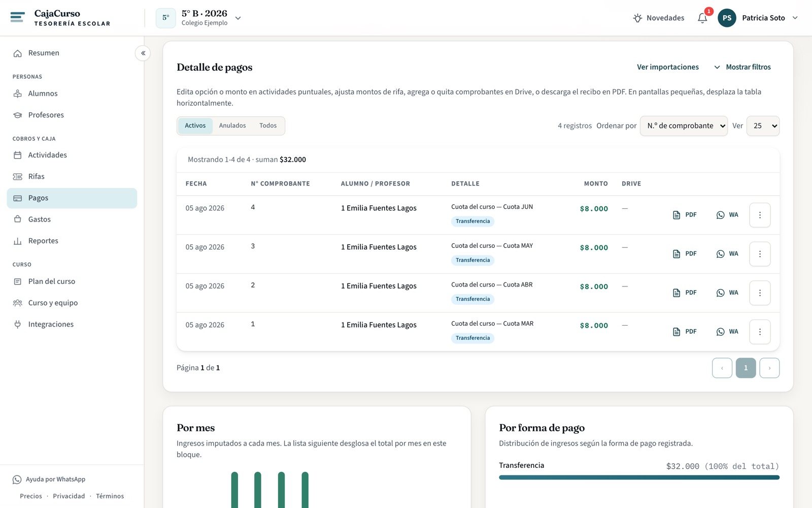Download PDF receipt for Cuota MAY
The height and width of the screenshot is (508, 812).
(x=684, y=254)
